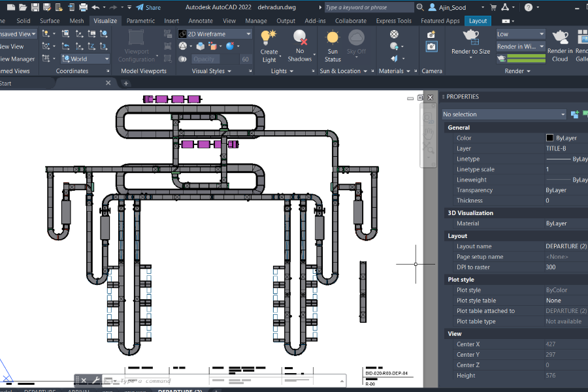The image size is (588, 392).
Task: Click the DPI to raster value 300
Action: 551,267
